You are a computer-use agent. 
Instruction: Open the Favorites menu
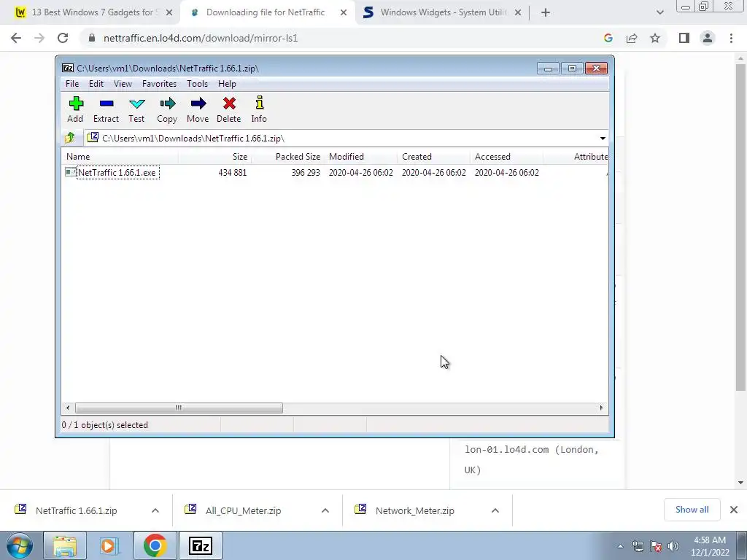click(x=159, y=84)
